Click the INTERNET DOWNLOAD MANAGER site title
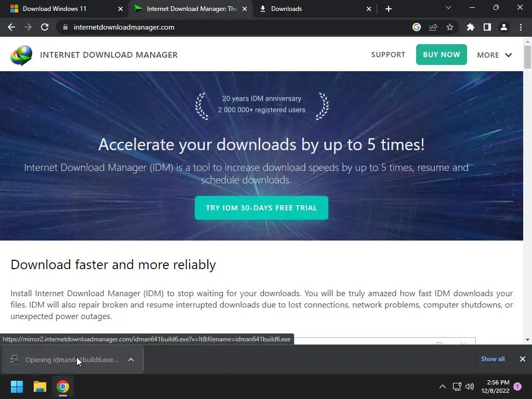 [109, 55]
